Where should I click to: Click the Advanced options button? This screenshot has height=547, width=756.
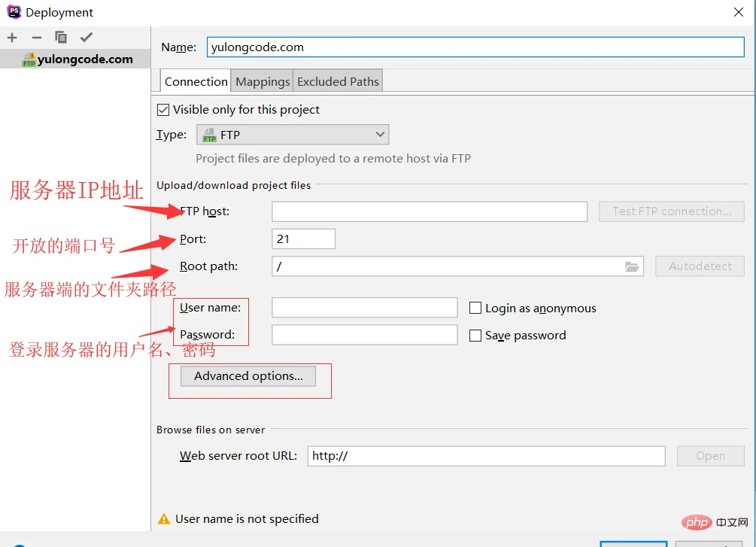[248, 376]
